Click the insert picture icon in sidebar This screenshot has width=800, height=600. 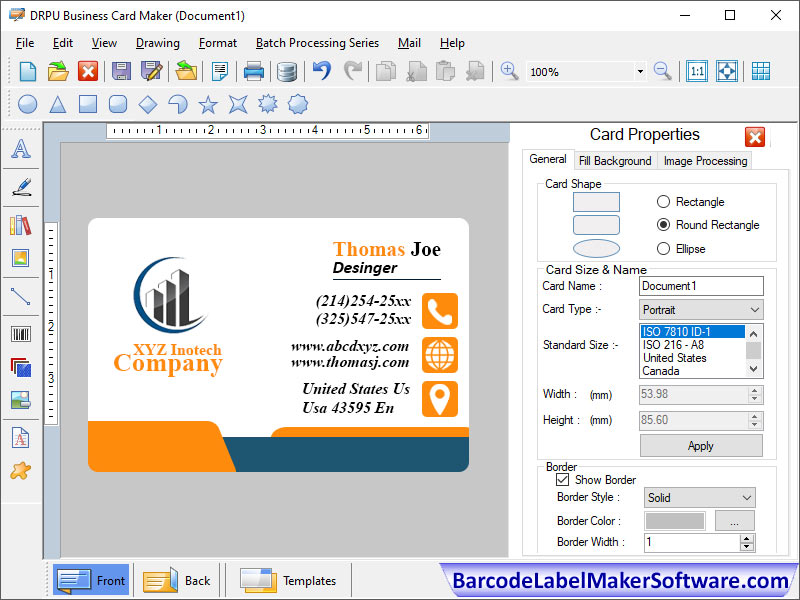21,258
